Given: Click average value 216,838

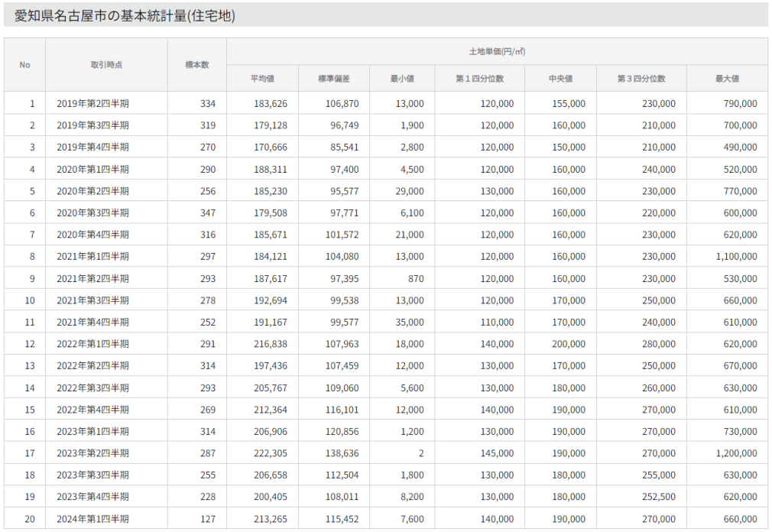Looking at the screenshot, I should click(x=271, y=344).
